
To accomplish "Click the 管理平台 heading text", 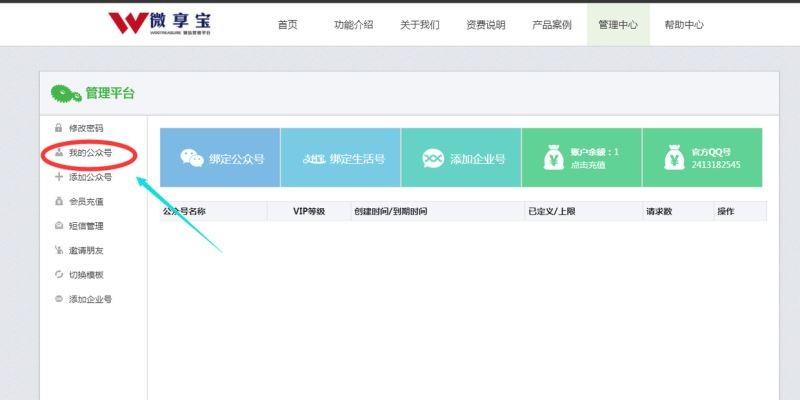I will pos(110,93).
